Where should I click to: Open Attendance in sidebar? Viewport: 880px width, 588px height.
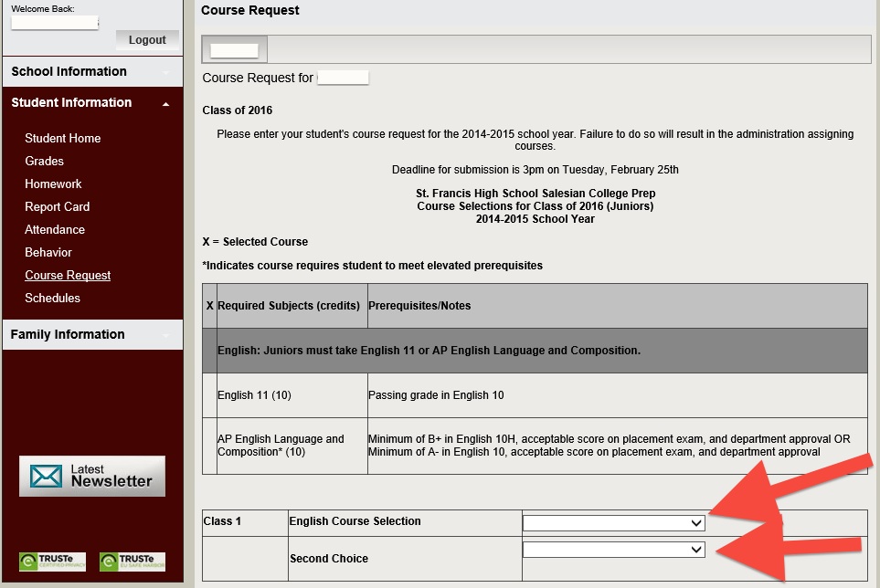(x=55, y=230)
